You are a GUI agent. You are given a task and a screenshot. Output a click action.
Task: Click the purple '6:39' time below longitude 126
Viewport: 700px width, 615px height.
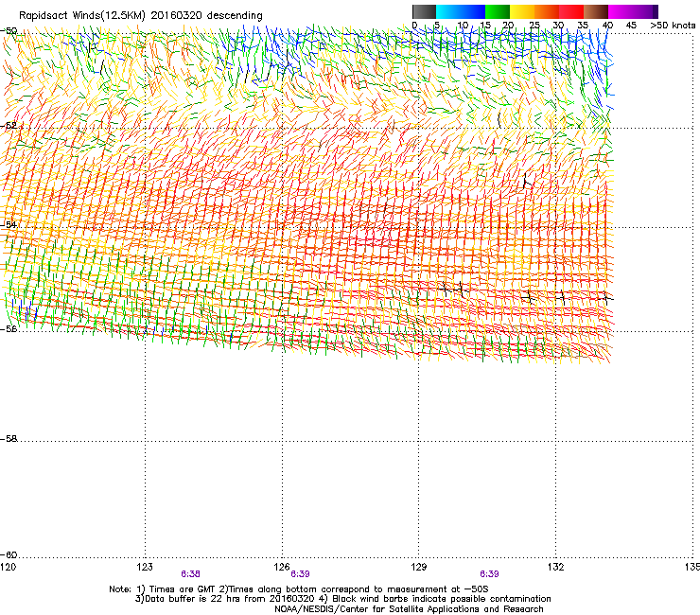300,574
